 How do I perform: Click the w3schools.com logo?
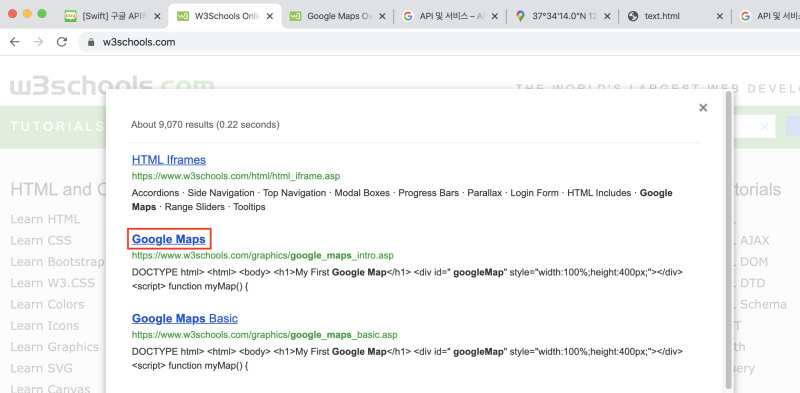coord(112,86)
